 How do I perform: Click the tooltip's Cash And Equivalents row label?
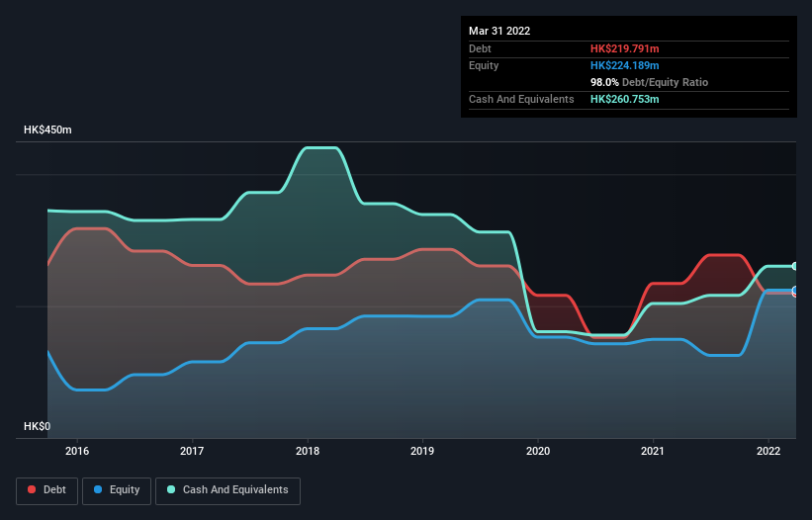pyautogui.click(x=521, y=99)
